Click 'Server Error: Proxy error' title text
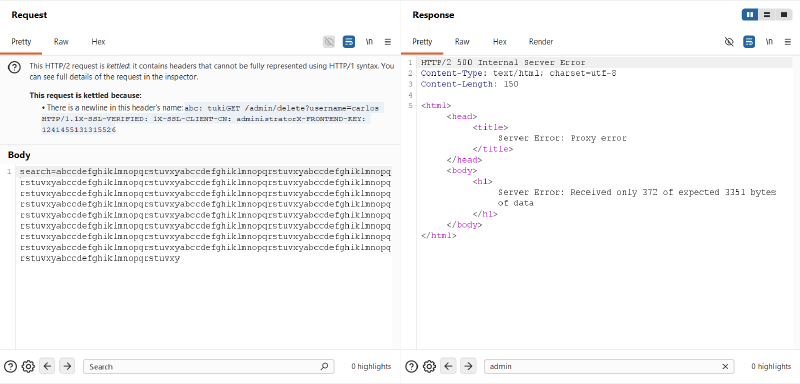This screenshot has height=384, width=800. 562,138
